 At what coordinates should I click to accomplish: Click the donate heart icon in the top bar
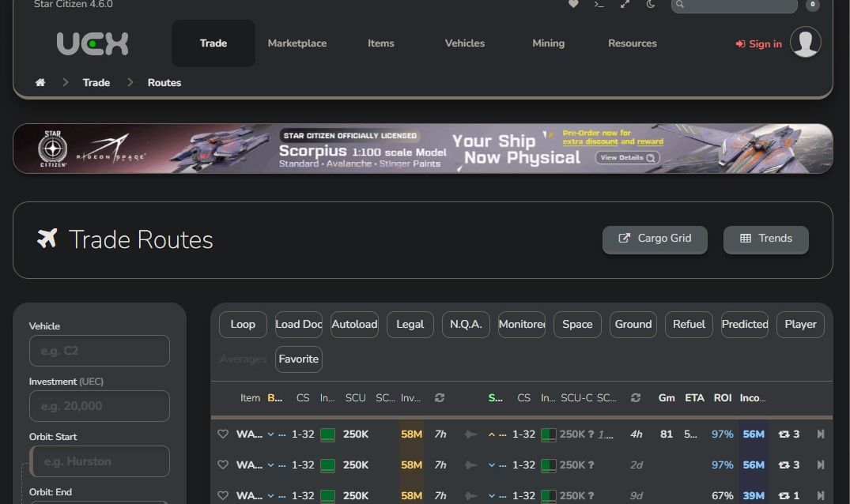coord(575,5)
